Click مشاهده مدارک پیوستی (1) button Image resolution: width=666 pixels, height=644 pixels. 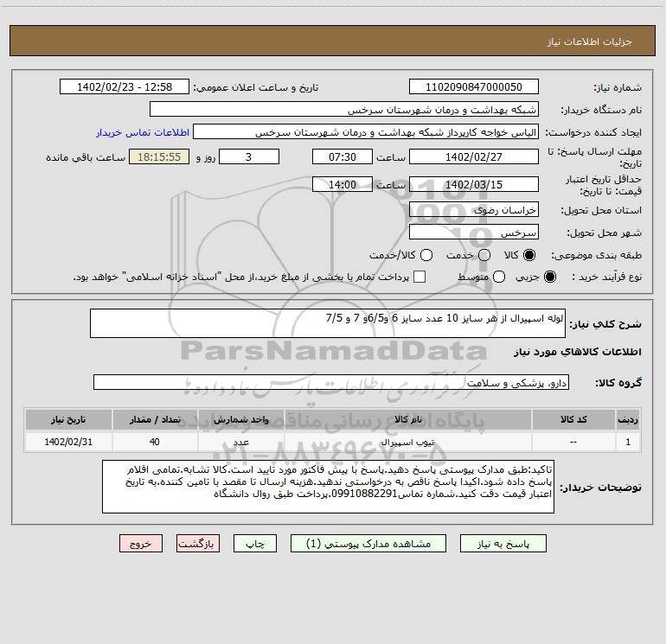pyautogui.click(x=368, y=544)
